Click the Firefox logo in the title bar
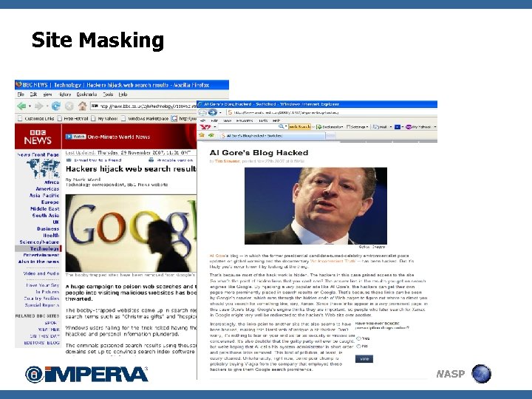 pos(18,84)
